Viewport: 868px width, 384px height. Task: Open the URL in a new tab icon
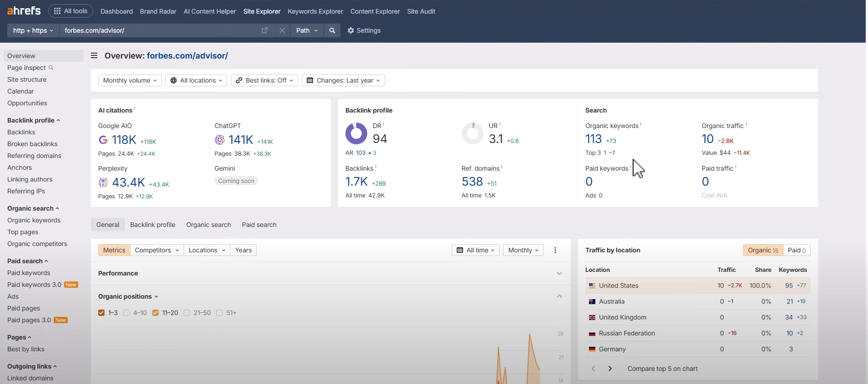tap(264, 30)
